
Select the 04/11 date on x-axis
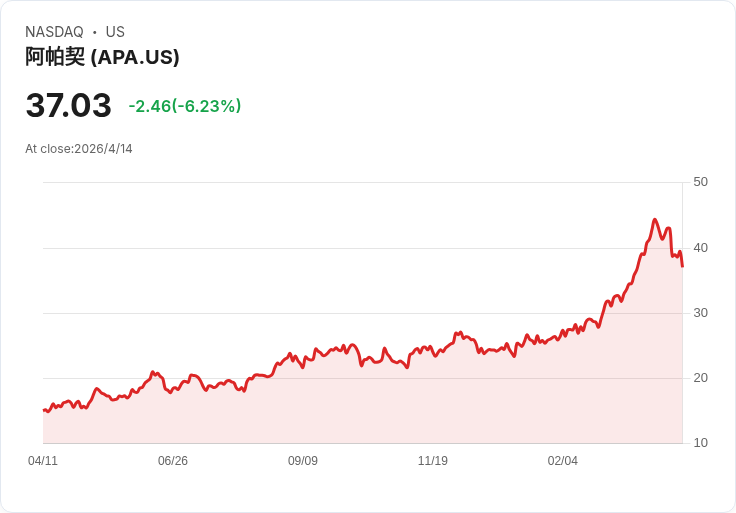coord(43,461)
